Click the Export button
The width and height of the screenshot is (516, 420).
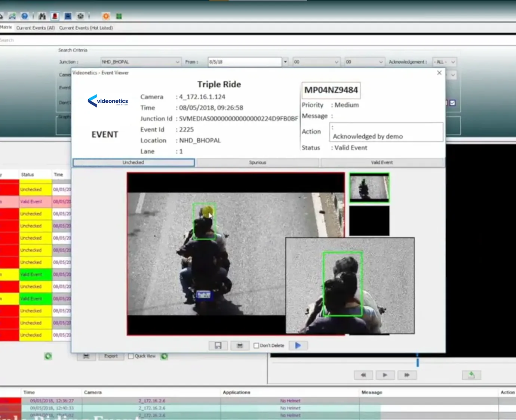point(111,356)
